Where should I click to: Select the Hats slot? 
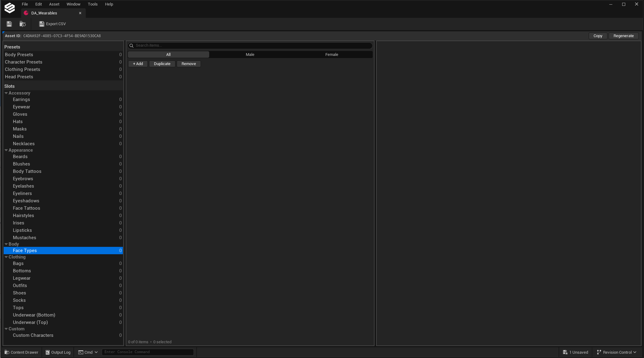63,122
